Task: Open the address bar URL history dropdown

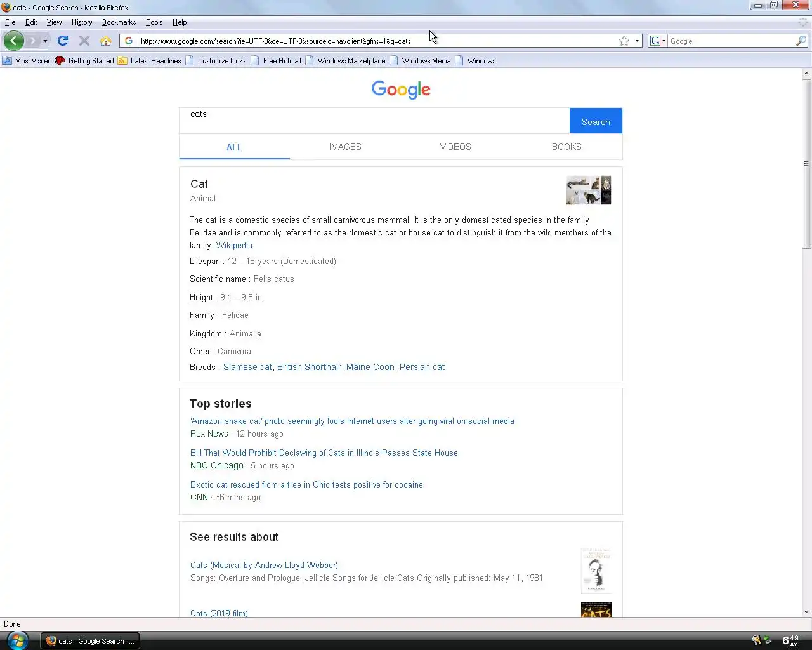Action: pos(637,41)
